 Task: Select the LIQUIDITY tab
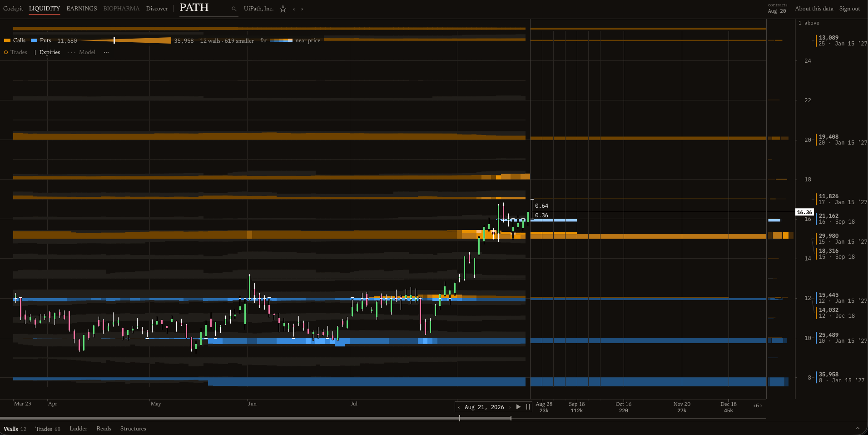[45, 9]
